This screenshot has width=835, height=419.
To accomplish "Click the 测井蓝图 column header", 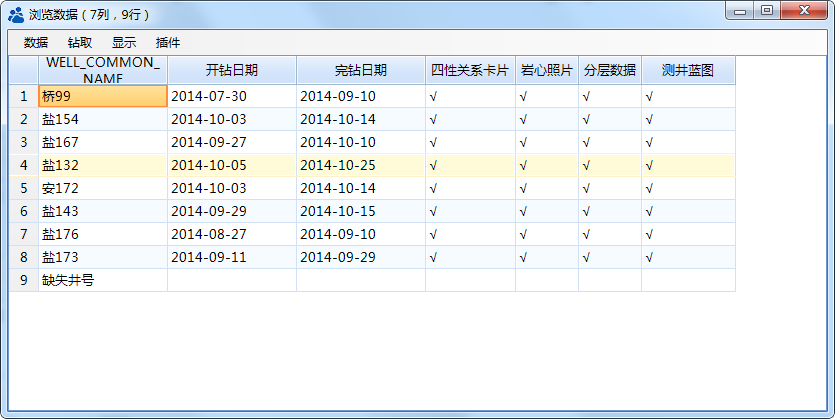I will [689, 70].
